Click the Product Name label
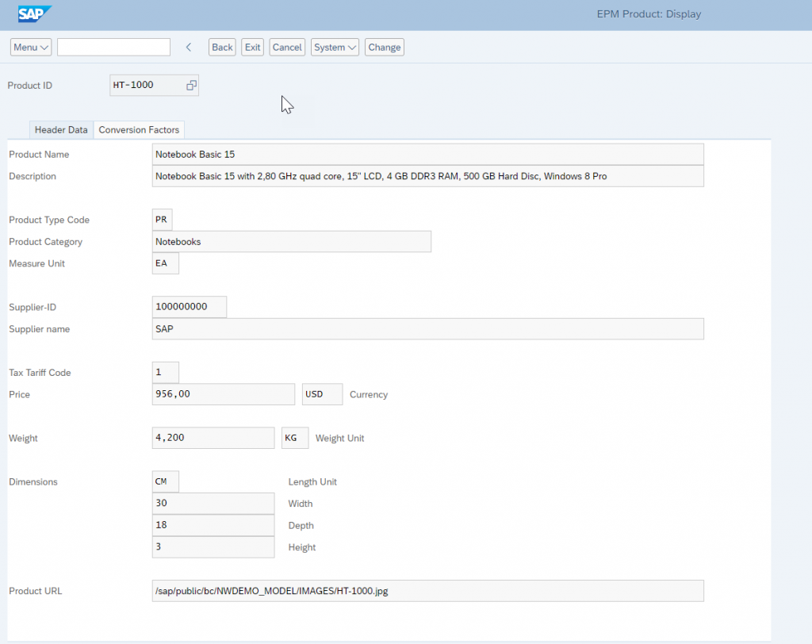The width and height of the screenshot is (812, 644). coord(39,155)
